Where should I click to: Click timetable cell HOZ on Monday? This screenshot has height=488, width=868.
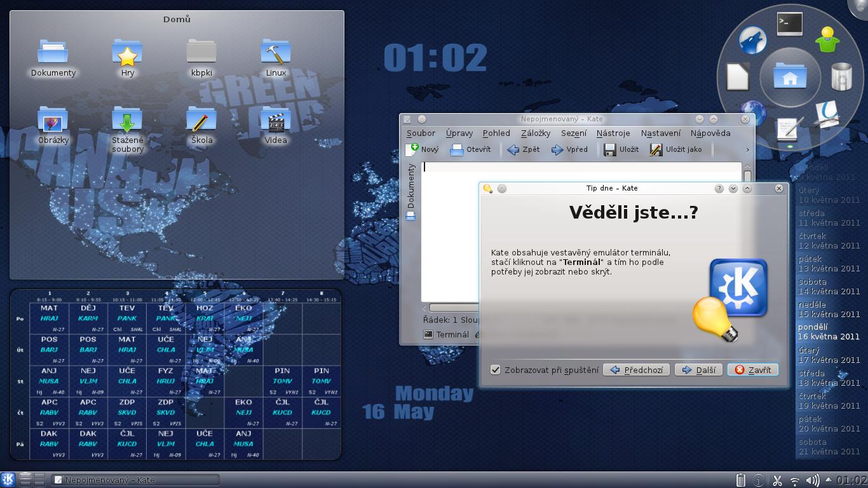click(205, 318)
